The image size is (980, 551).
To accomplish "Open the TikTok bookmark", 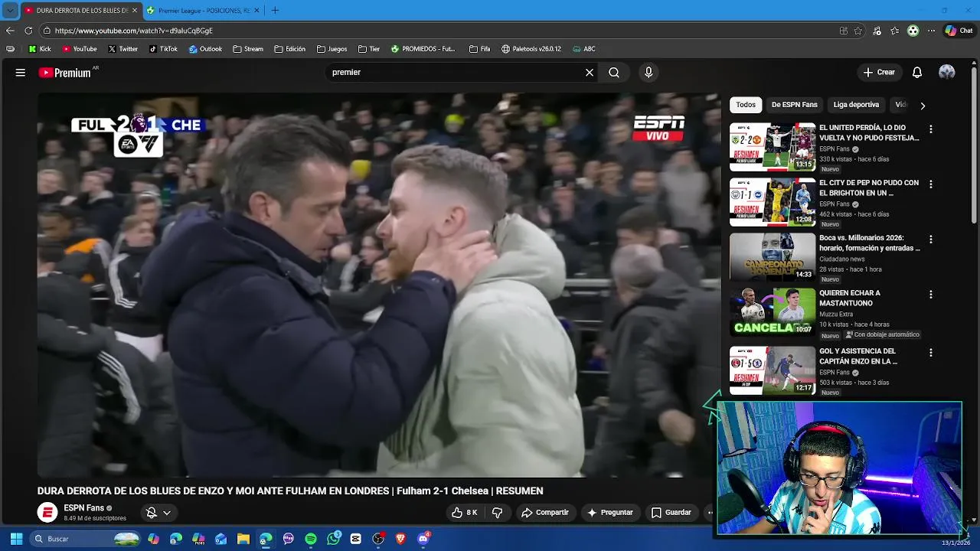I will pyautogui.click(x=163, y=49).
